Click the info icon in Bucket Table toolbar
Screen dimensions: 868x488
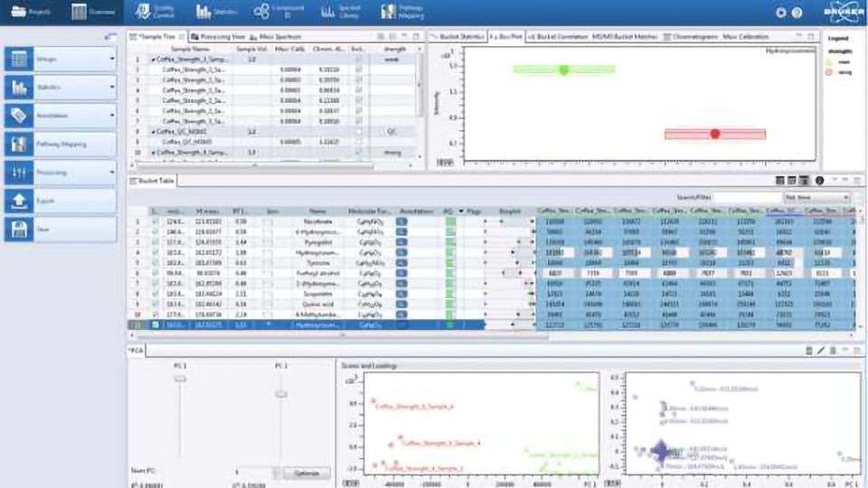819,181
